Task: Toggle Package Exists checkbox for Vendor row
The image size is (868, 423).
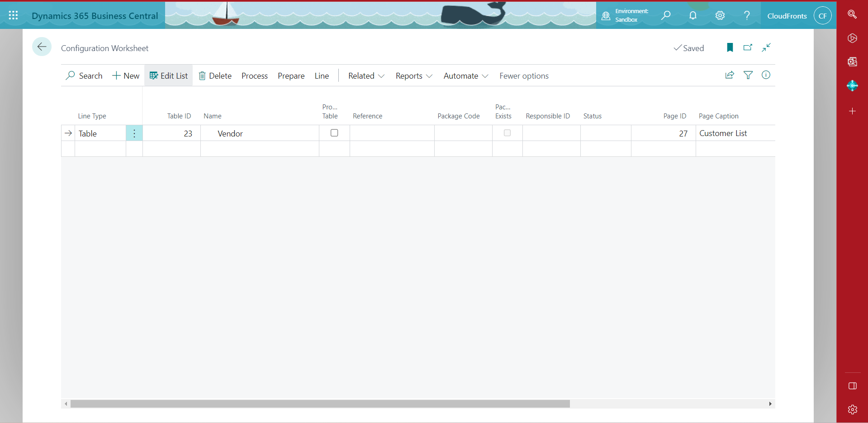Action: click(x=507, y=133)
